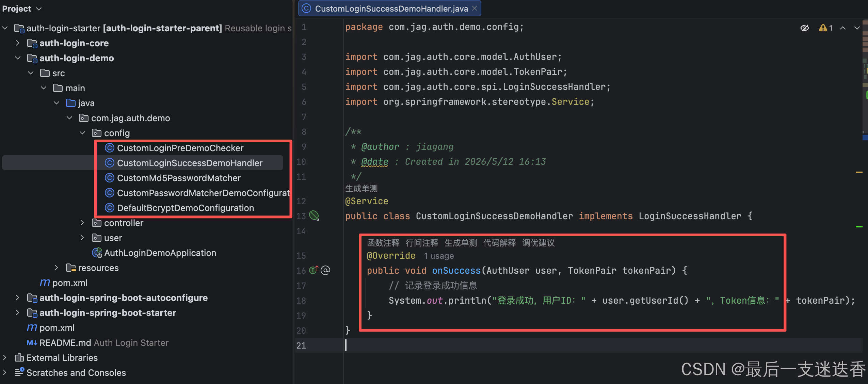Click 生成单测 lens above onSuccess method

coord(461,243)
